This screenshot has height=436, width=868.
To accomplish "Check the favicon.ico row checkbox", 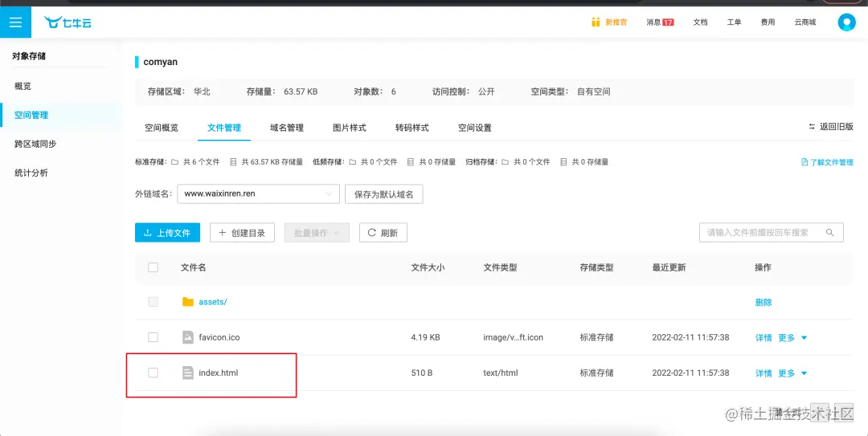I will coord(154,337).
